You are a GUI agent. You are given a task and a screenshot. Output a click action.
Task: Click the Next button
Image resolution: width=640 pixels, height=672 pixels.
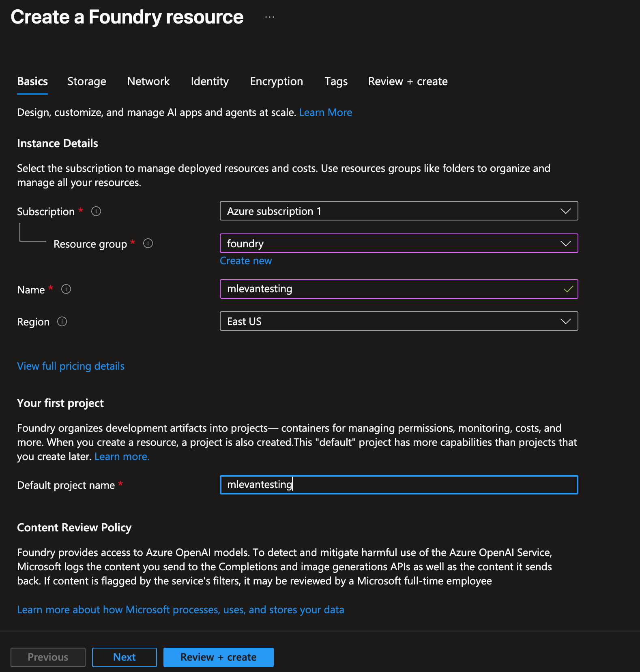click(x=125, y=657)
